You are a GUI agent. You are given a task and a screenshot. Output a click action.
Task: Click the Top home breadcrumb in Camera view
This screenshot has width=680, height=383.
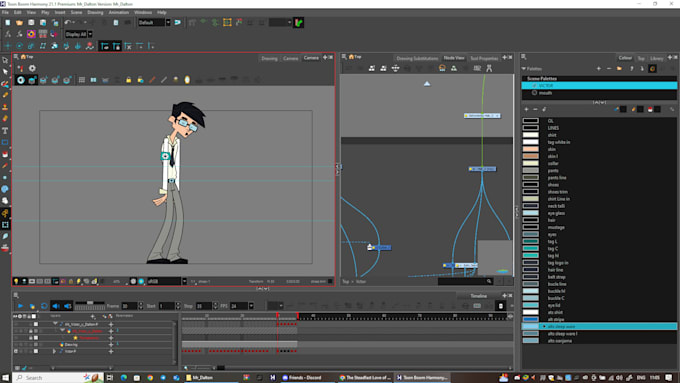[x=27, y=57]
